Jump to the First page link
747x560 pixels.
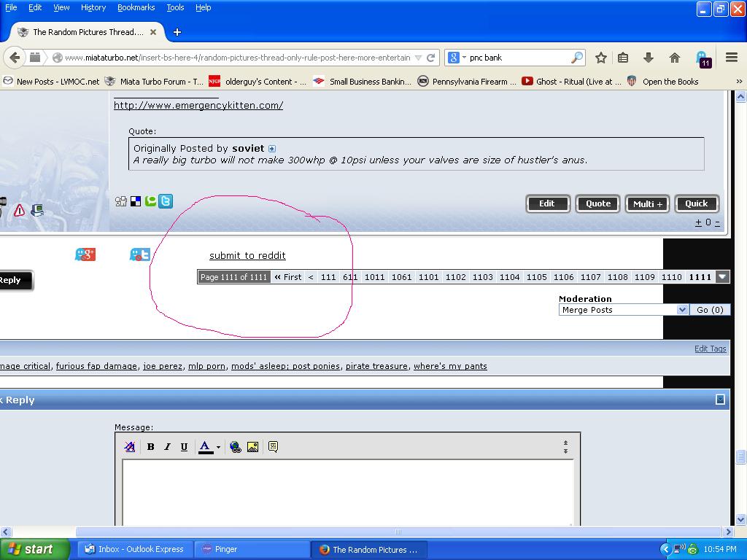click(288, 276)
